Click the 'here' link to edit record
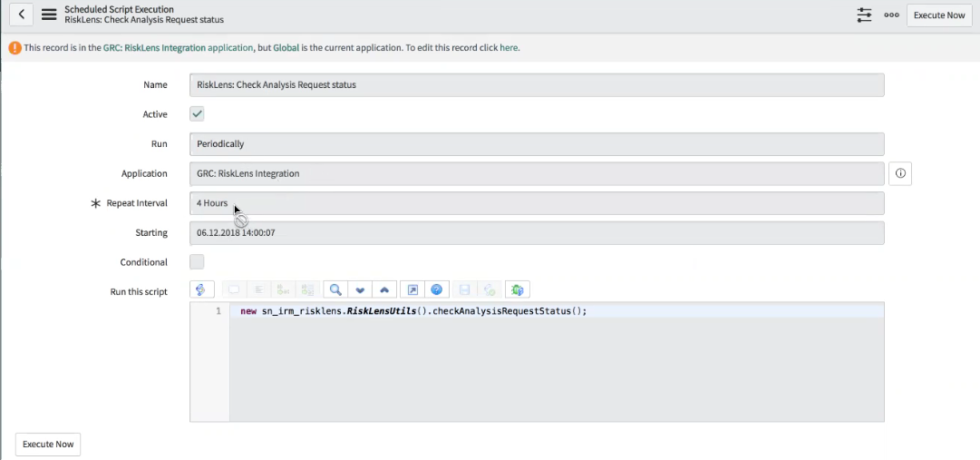This screenshot has height=460, width=980. 508,47
